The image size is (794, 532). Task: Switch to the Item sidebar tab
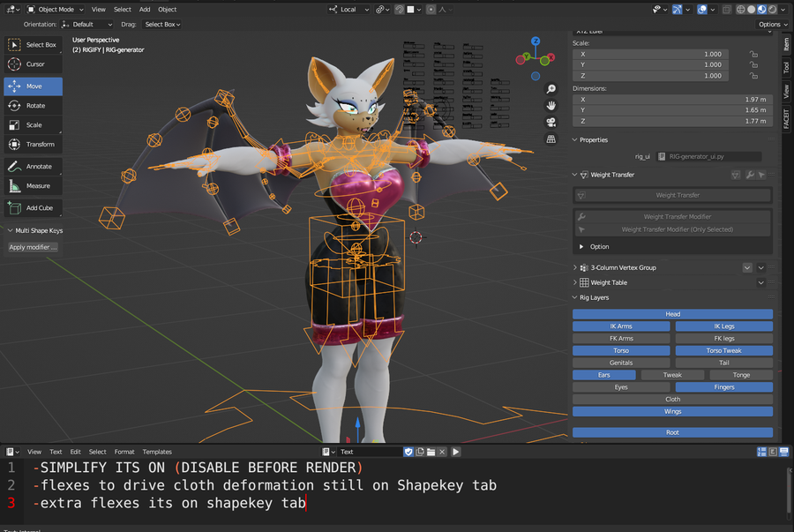tap(786, 44)
